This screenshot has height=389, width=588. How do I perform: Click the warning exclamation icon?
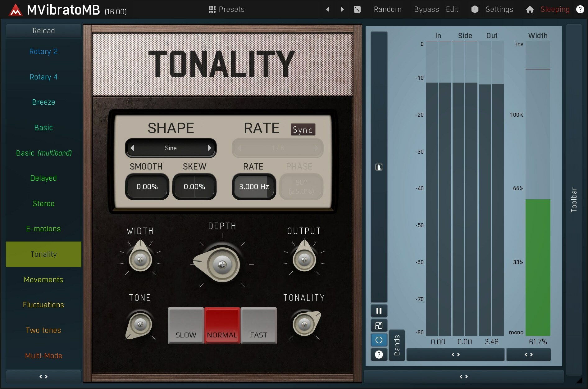pyautogui.click(x=474, y=9)
